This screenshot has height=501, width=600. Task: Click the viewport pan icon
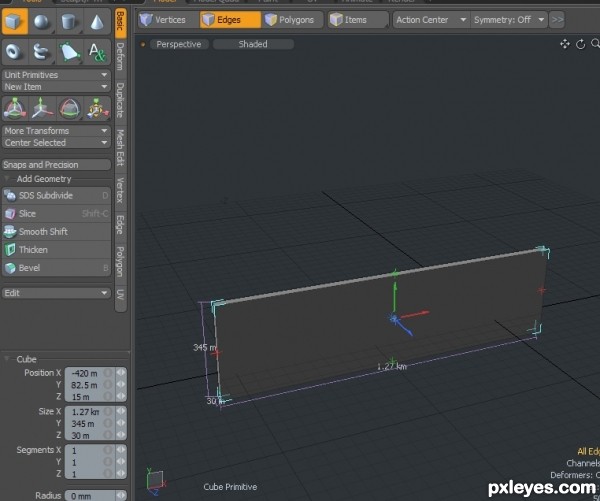(565, 44)
